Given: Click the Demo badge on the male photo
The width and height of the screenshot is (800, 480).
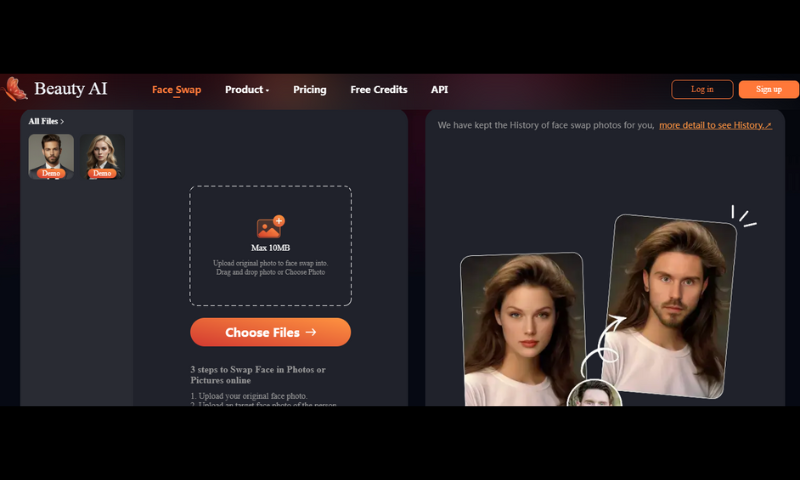Looking at the screenshot, I should 50,173.
